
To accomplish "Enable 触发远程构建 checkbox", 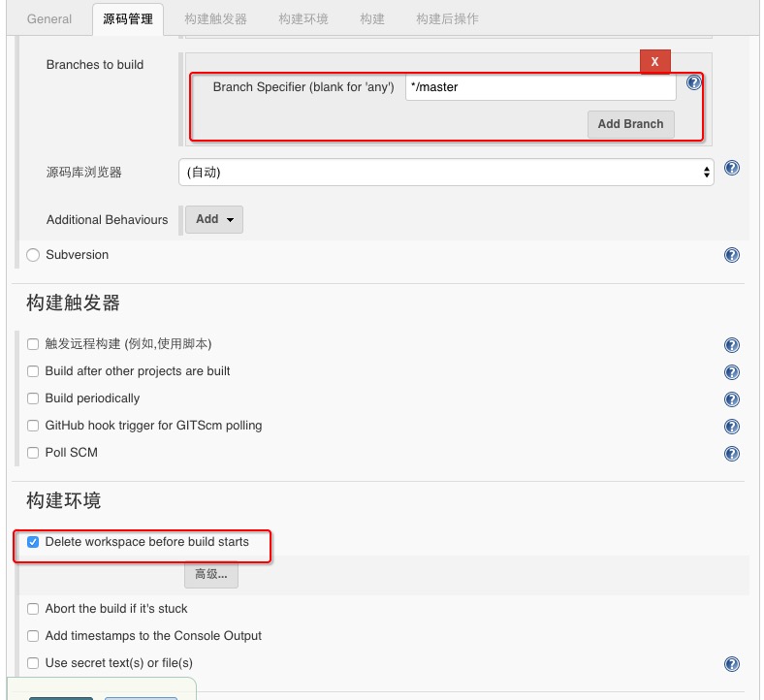I will point(33,344).
